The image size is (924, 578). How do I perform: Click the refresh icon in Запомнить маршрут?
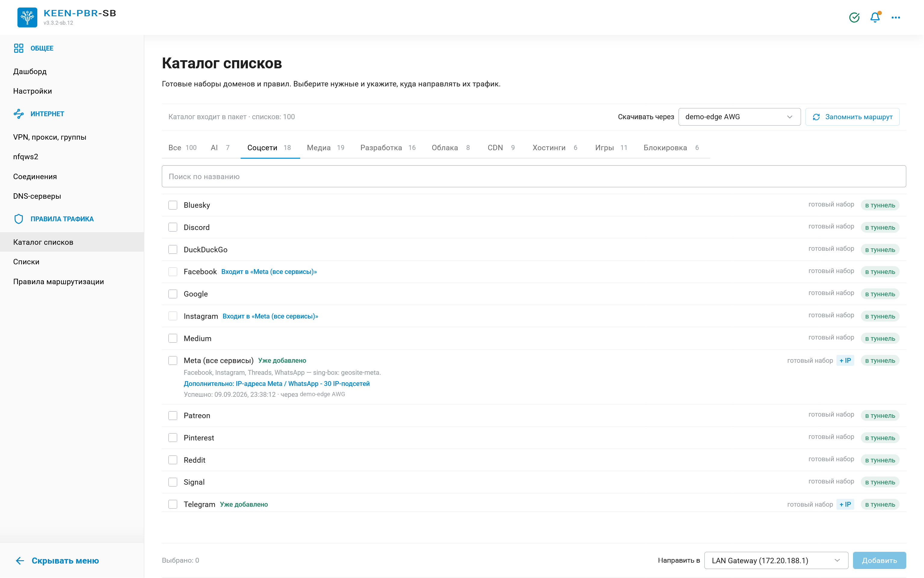pos(816,117)
